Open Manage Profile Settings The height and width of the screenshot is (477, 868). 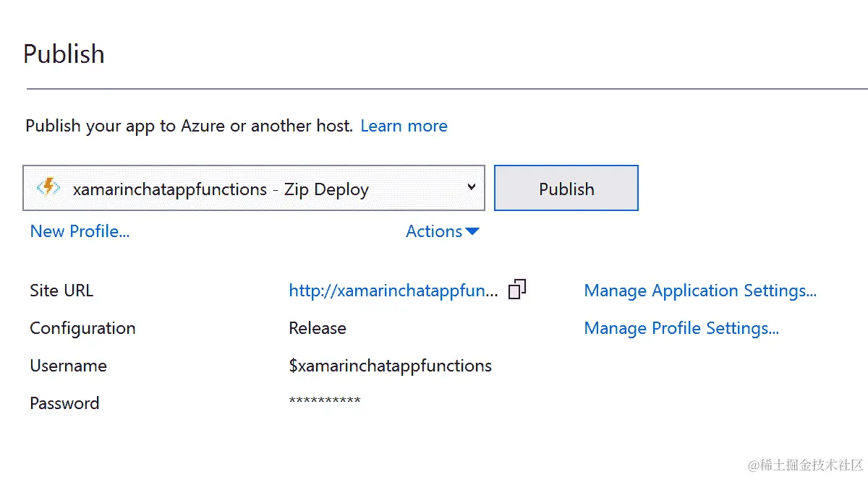pos(681,328)
